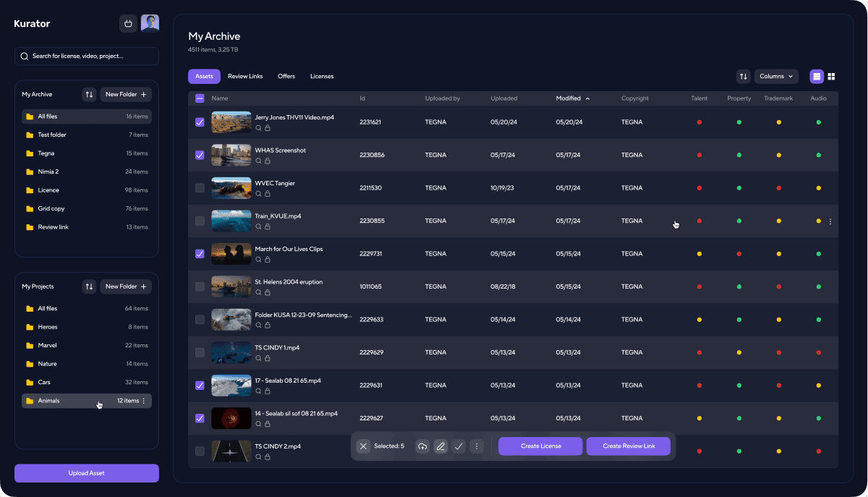The height and width of the screenshot is (497, 868).
Task: Open the more options menu in selection bar
Action: (476, 446)
